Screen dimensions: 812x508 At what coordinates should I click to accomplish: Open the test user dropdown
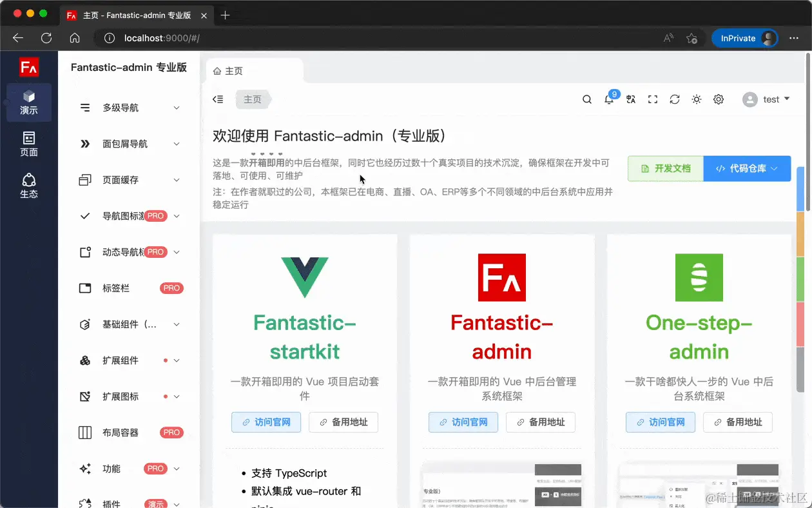(x=766, y=99)
